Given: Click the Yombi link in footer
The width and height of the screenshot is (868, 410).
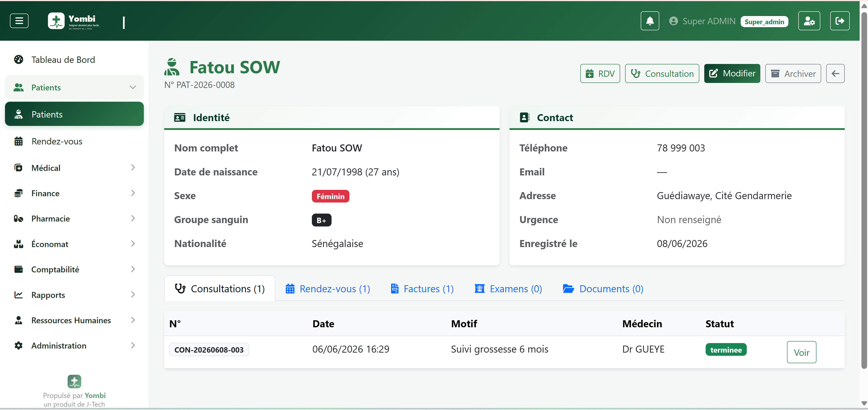Looking at the screenshot, I should pyautogui.click(x=95, y=395).
